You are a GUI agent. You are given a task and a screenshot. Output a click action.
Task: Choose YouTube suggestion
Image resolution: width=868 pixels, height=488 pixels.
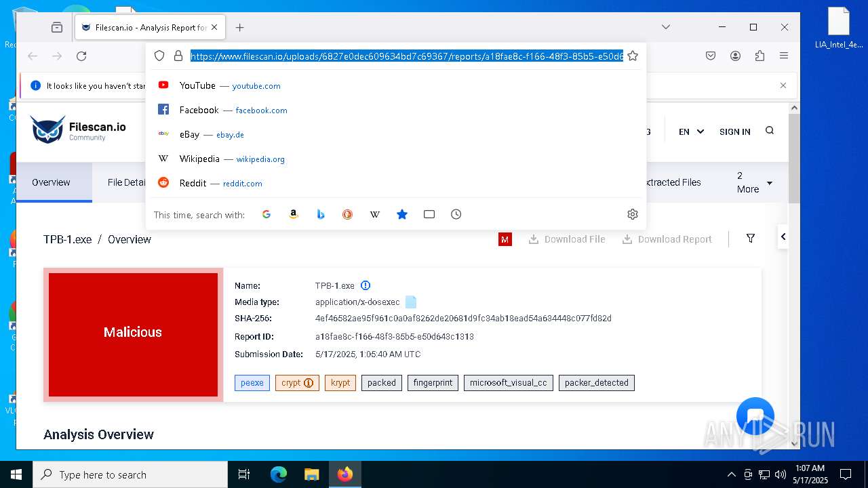[396, 85]
